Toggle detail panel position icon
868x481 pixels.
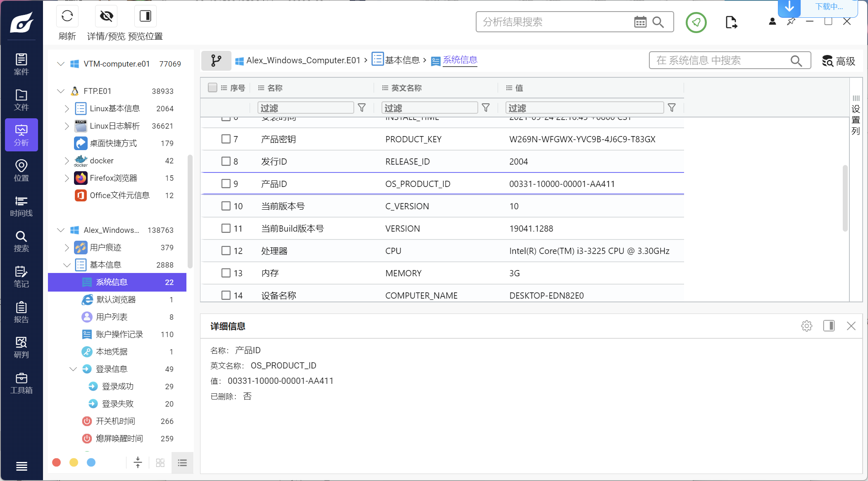[x=829, y=326]
